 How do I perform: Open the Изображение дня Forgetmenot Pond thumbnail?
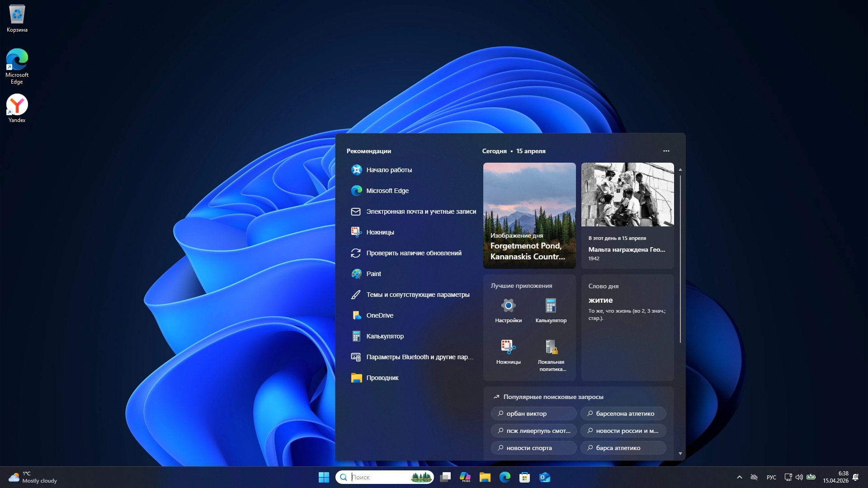(x=529, y=216)
